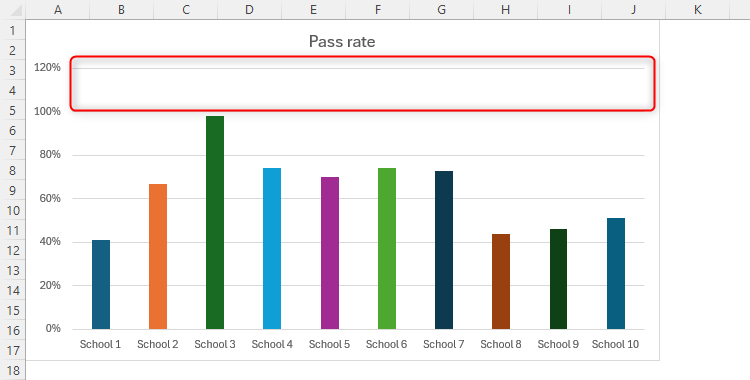The image size is (750, 380).
Task: Click the School 9 axis label
Action: point(558,344)
